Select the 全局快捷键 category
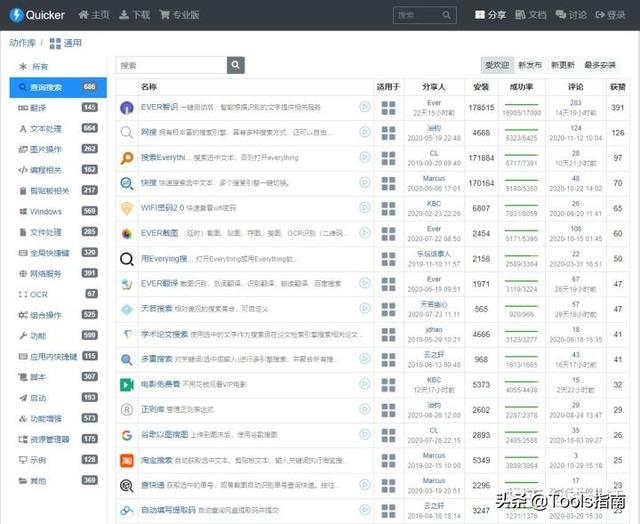Viewport: 640px width, 524px height. [x=58, y=253]
